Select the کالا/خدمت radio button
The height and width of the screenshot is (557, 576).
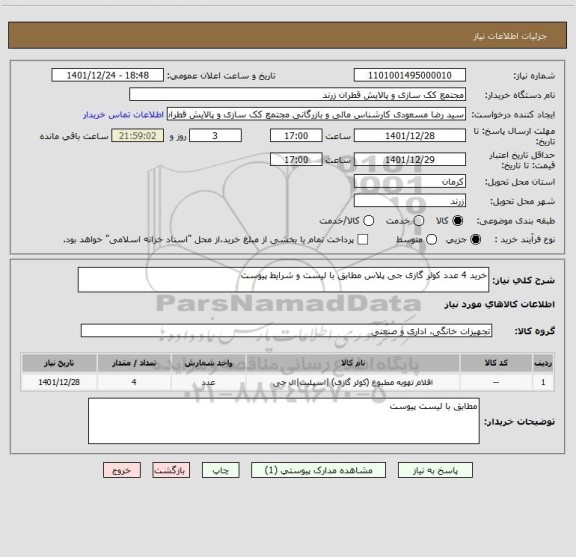(x=368, y=221)
